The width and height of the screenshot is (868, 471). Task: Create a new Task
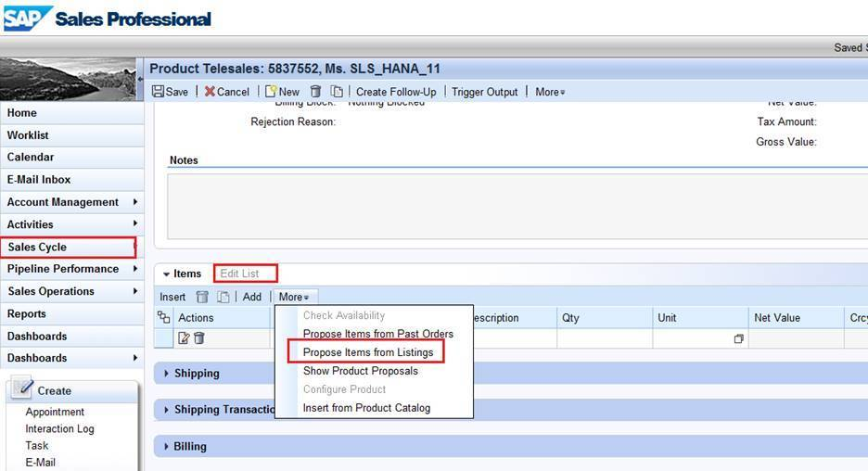tap(36, 446)
